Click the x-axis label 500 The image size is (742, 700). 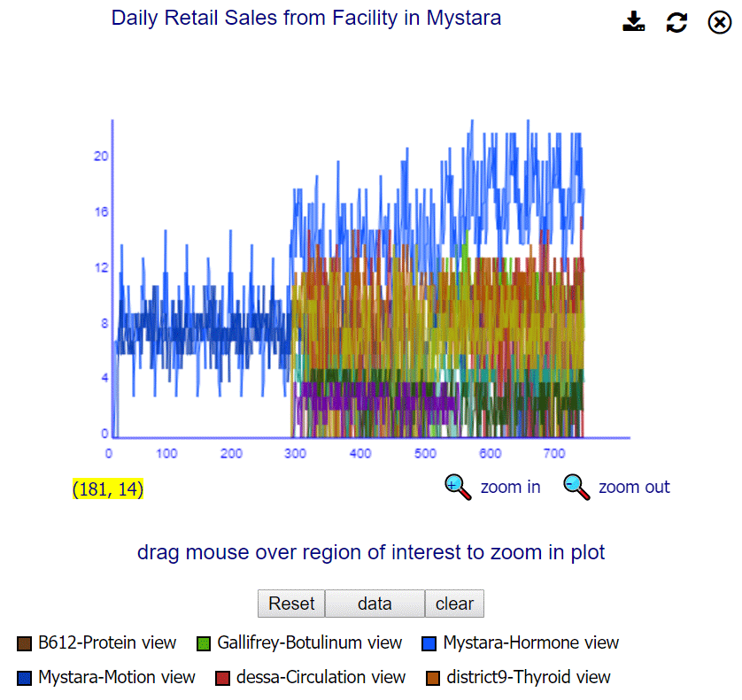425,454
